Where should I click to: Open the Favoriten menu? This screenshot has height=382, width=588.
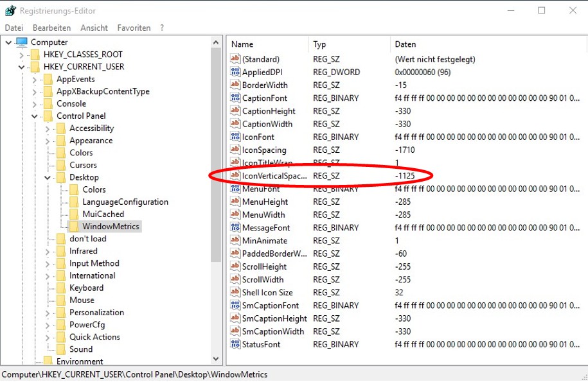click(134, 28)
